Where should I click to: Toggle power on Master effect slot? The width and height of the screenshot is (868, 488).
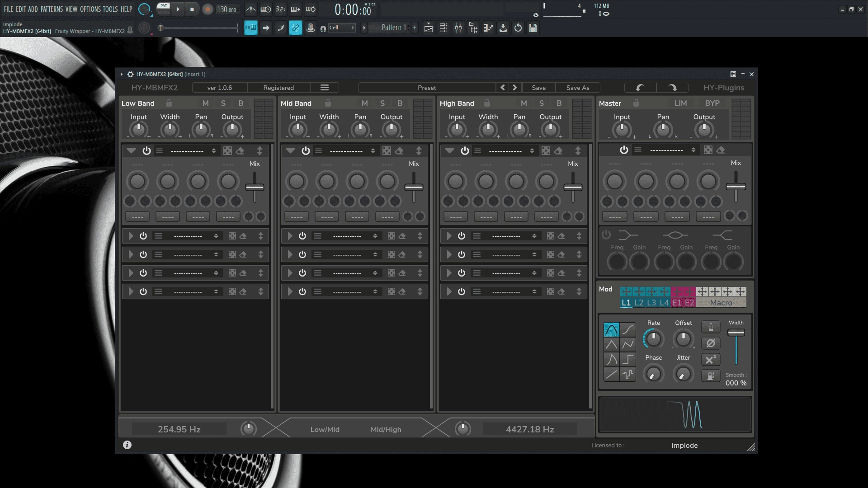(624, 150)
